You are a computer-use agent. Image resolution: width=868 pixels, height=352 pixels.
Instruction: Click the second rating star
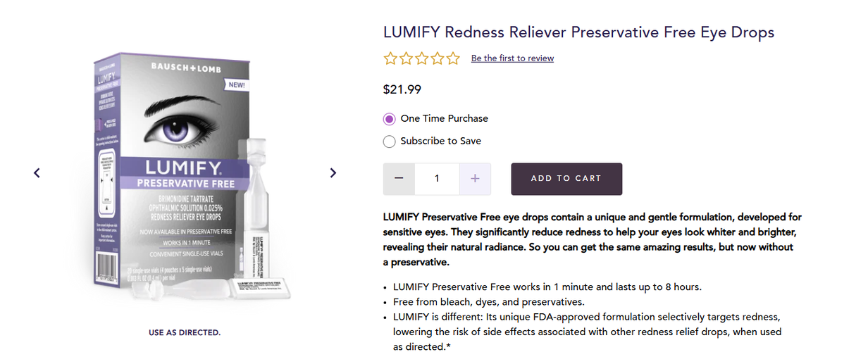pos(406,58)
